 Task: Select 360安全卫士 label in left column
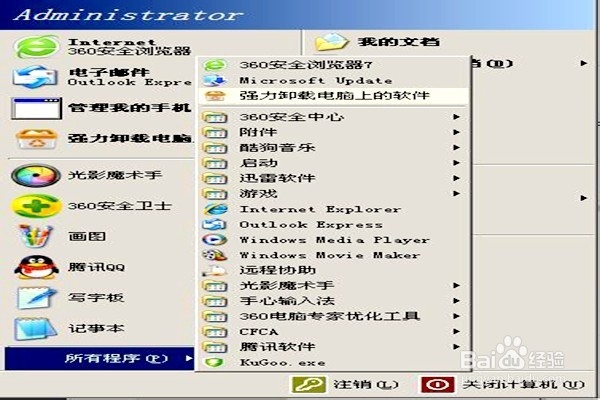pos(120,206)
